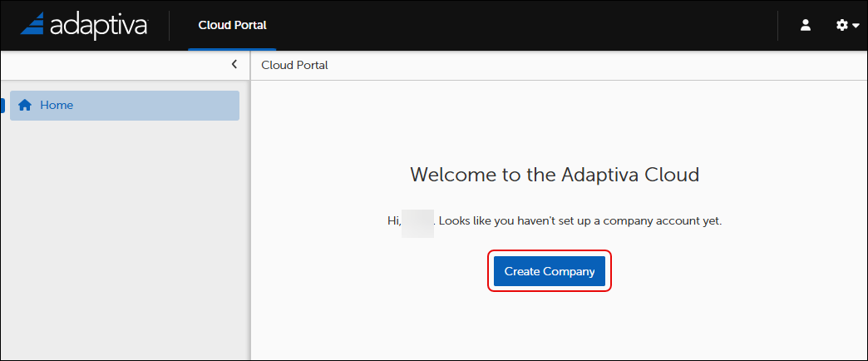868x361 pixels.
Task: Click the Create Company button
Action: [x=549, y=271]
